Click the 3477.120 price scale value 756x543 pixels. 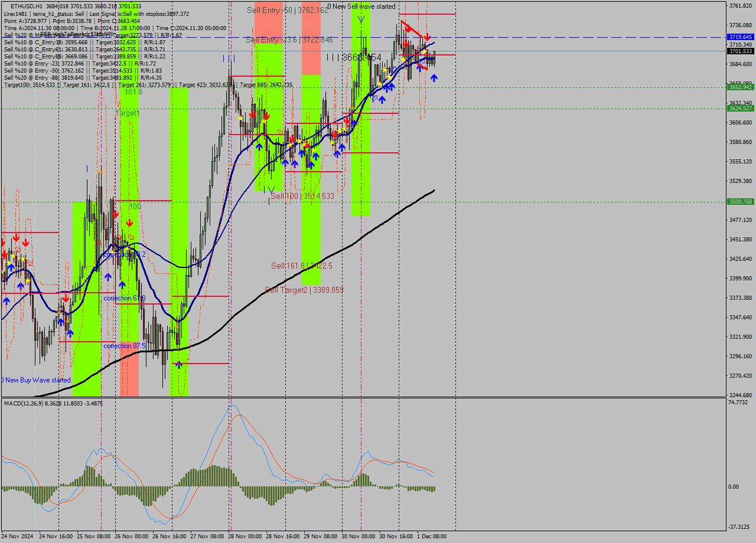pos(741,220)
